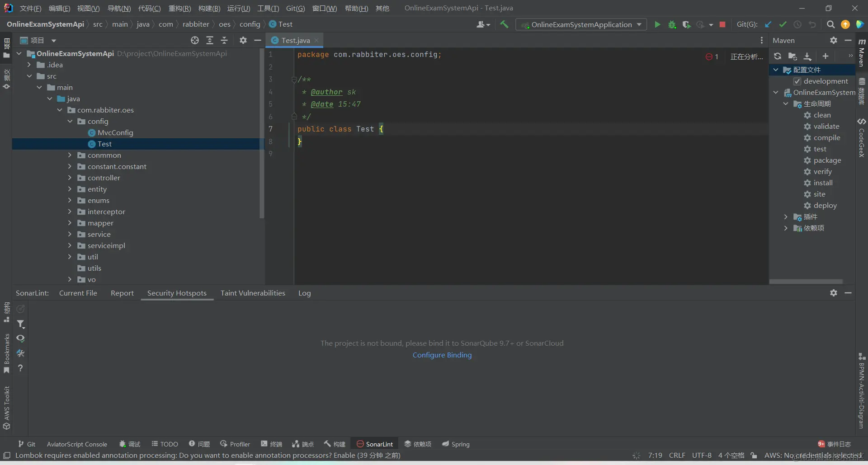Image resolution: width=868 pixels, height=465 pixels.
Task: Hide the Project tool window
Action: 258,40
